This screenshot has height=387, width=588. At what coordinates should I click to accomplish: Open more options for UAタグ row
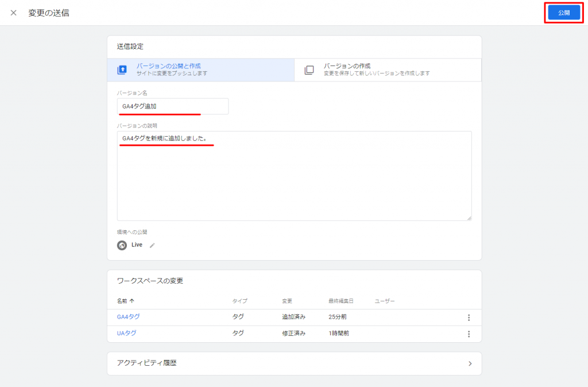[469, 334]
